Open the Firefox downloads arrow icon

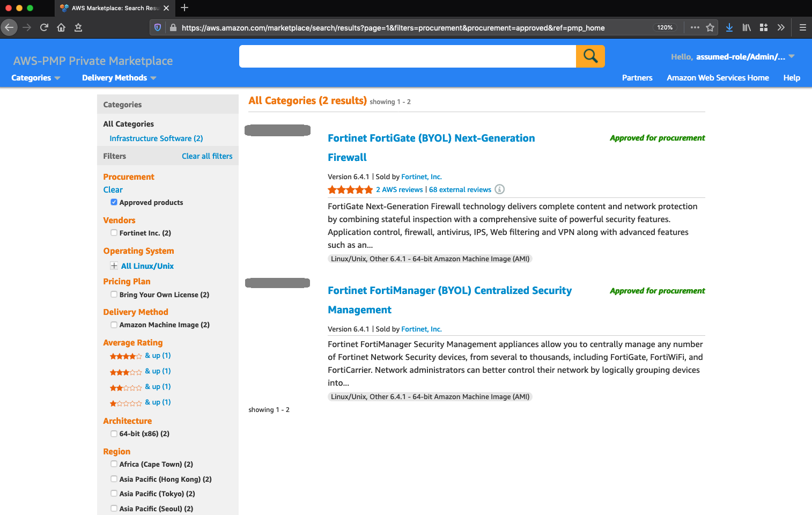tap(729, 27)
